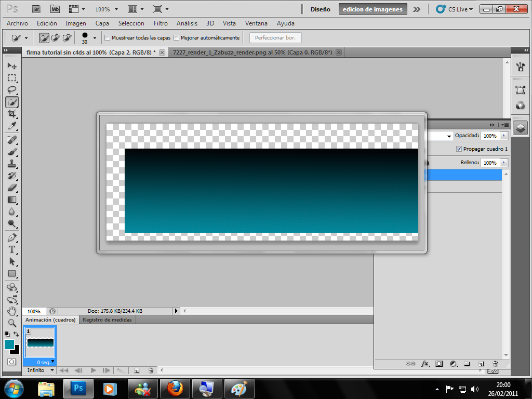
Task: Open Mini Bridge with the Mb icon
Action: tap(55, 9)
